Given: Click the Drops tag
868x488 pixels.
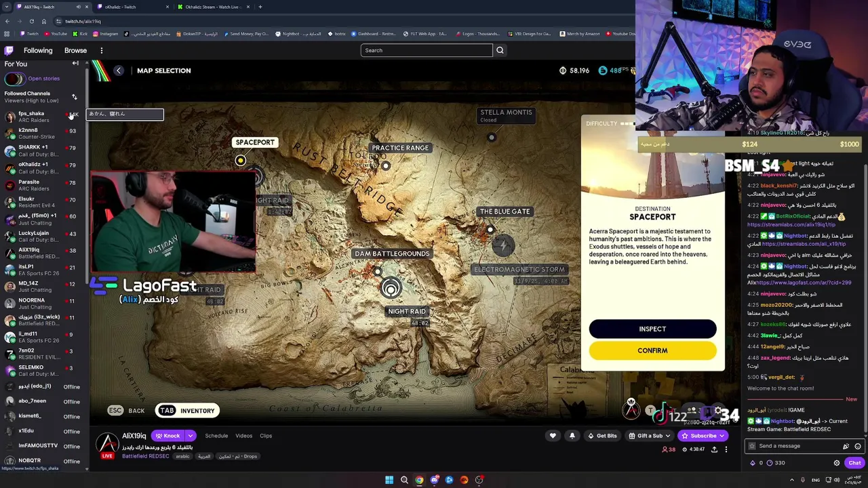Looking at the screenshot, I should click(237, 457).
